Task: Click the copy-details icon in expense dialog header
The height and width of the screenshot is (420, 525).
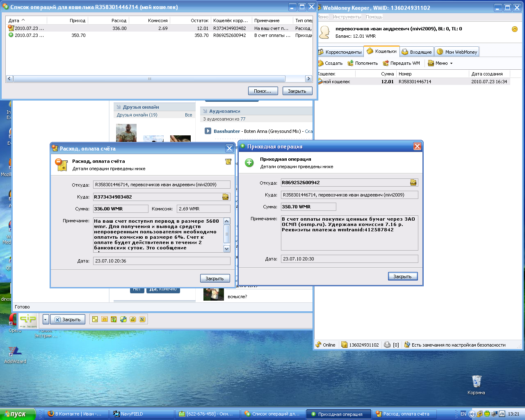Action: [228, 162]
